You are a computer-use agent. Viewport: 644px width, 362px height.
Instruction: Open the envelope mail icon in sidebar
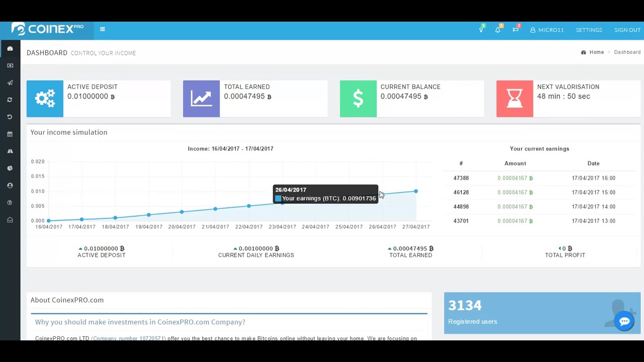10,220
